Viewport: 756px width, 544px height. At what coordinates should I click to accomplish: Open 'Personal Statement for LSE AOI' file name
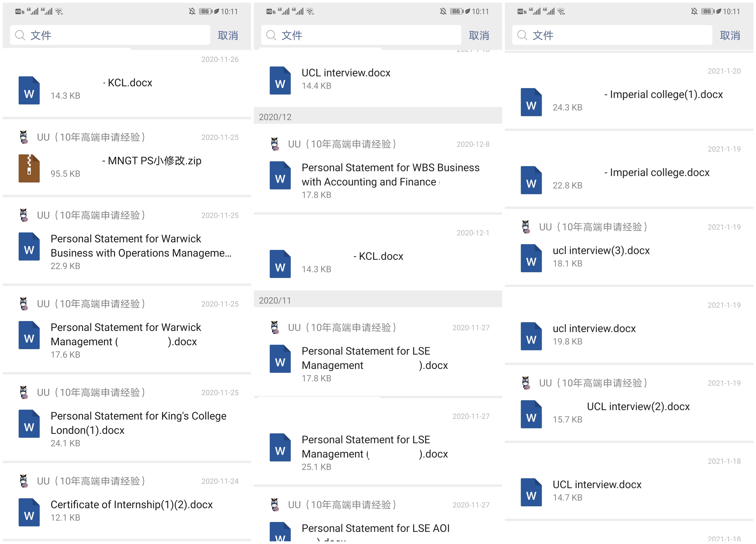(376, 528)
